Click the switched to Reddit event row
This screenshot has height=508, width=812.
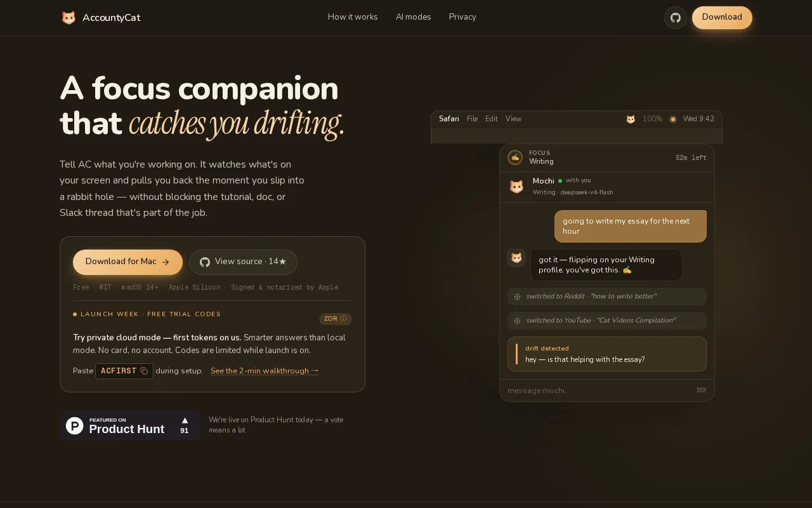[x=607, y=297]
